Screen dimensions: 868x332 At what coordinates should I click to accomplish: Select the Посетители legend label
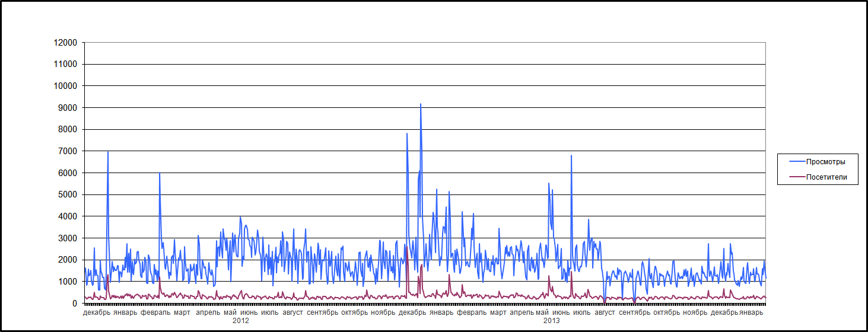click(x=827, y=177)
